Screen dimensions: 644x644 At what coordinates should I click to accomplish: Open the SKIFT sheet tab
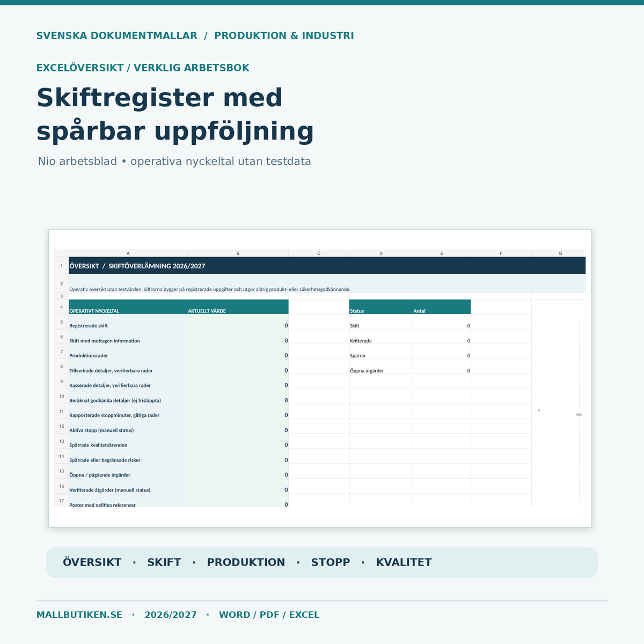(x=164, y=562)
